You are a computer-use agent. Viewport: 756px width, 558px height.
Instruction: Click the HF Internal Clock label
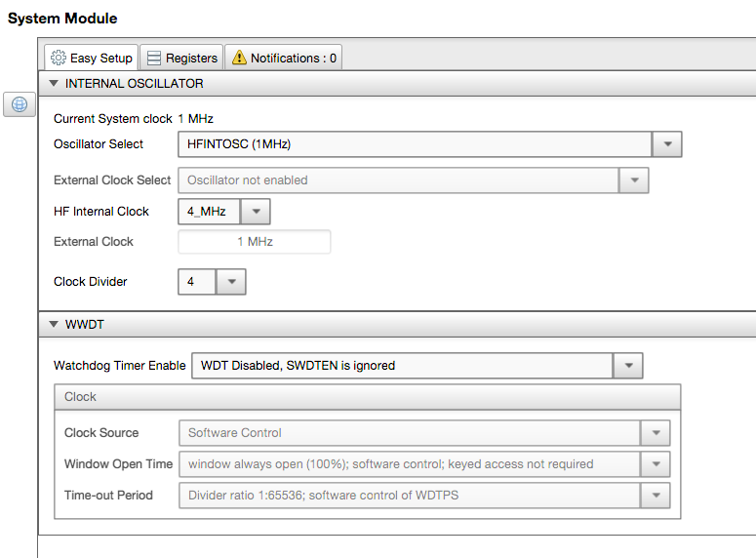point(101,212)
